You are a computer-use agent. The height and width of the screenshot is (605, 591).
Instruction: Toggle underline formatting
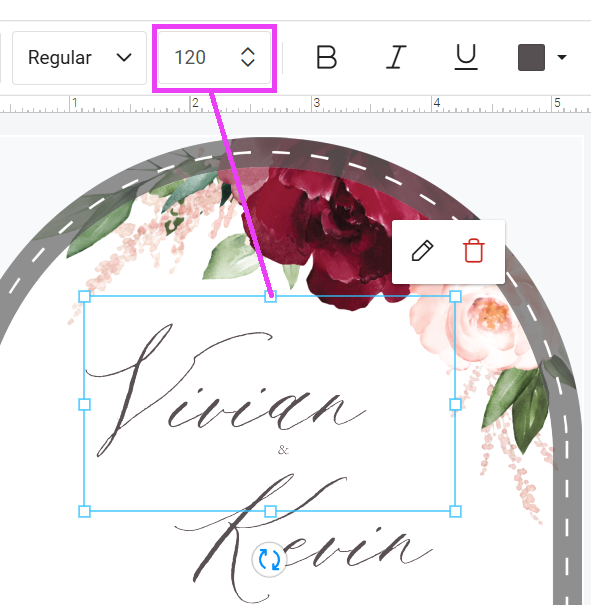[x=466, y=57]
